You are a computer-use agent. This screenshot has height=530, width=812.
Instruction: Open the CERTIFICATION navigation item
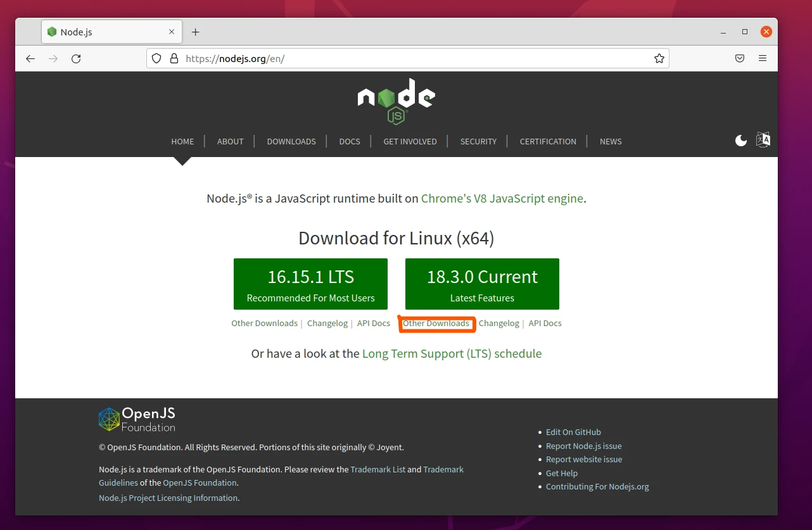(548, 141)
